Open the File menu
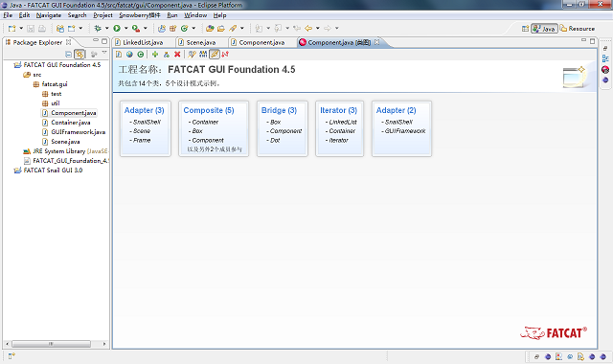613x364 pixels. 8,15
